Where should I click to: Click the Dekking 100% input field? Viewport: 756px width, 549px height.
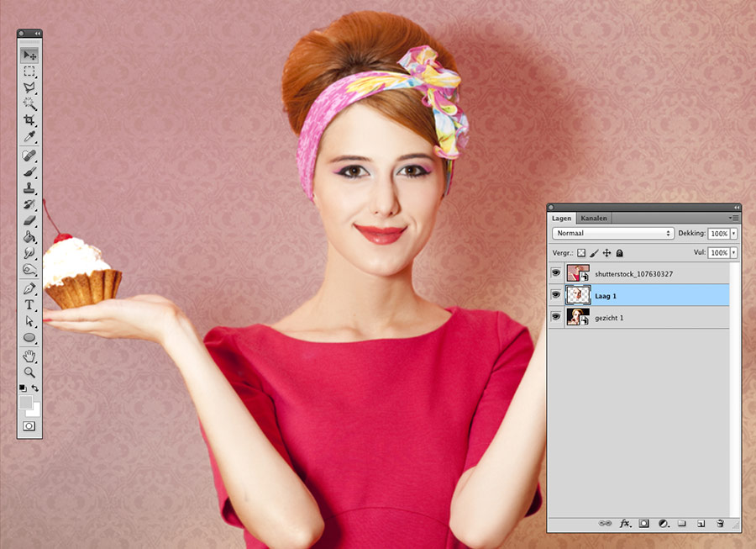[x=719, y=234]
